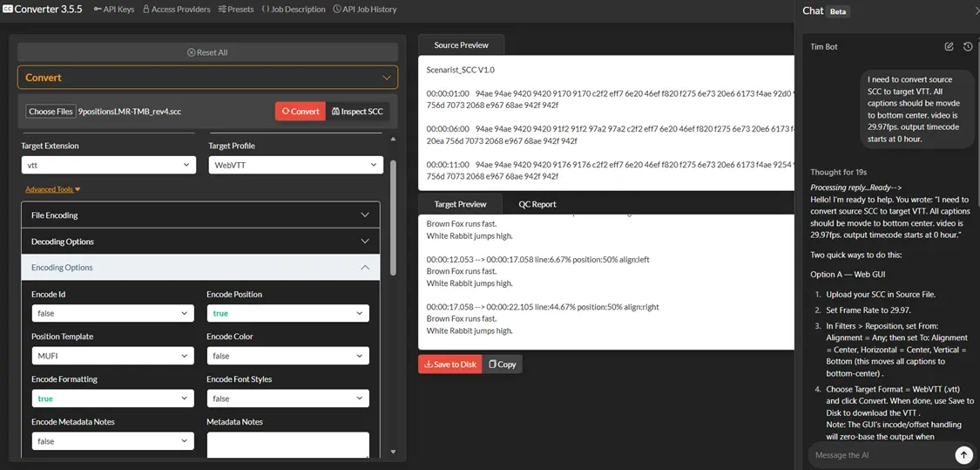Expand the File Encoding section
Image resolution: width=980 pixels, height=470 pixels.
200,215
